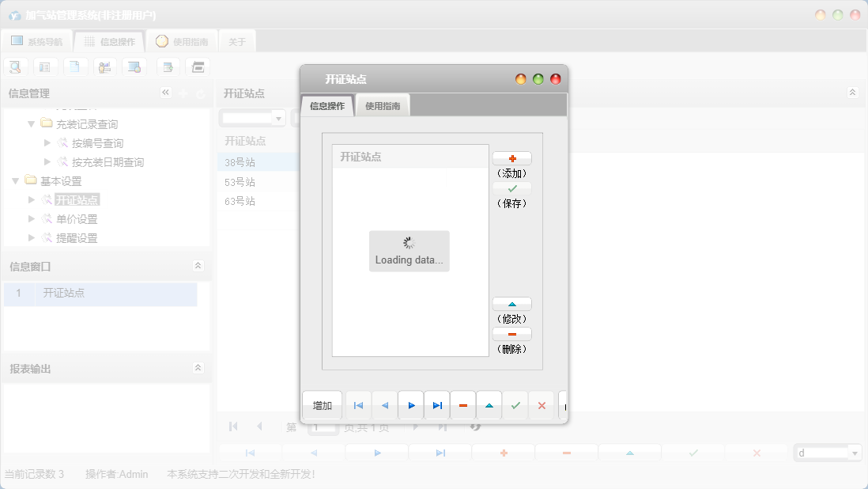The image size is (868, 489).
Task: Select the 53号站 row in the list
Action: tap(240, 182)
